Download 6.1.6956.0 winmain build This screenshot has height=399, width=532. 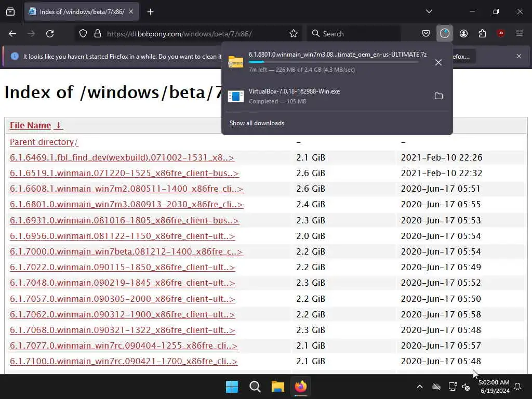click(122, 236)
